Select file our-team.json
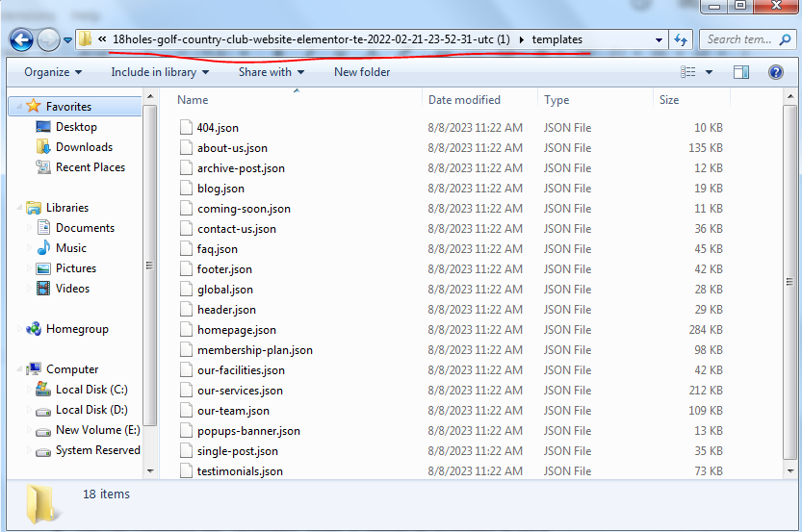This screenshot has height=532, width=802. tap(233, 411)
